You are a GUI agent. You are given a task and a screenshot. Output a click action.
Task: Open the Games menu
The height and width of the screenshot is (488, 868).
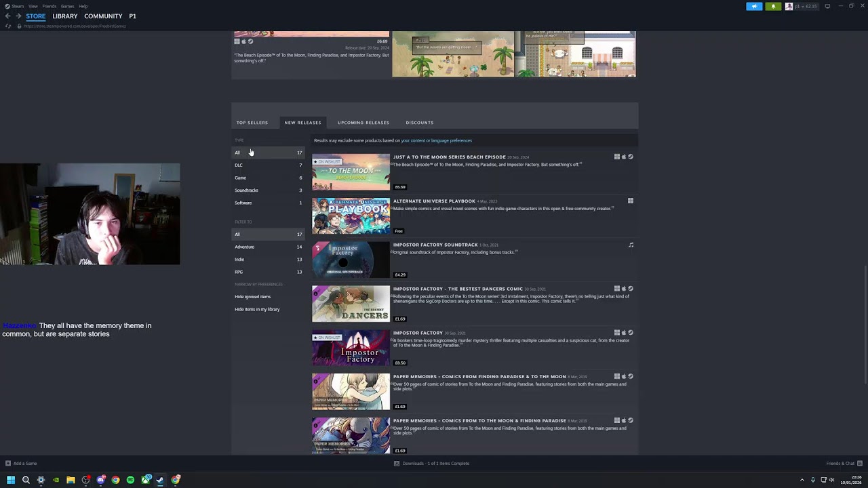(67, 6)
